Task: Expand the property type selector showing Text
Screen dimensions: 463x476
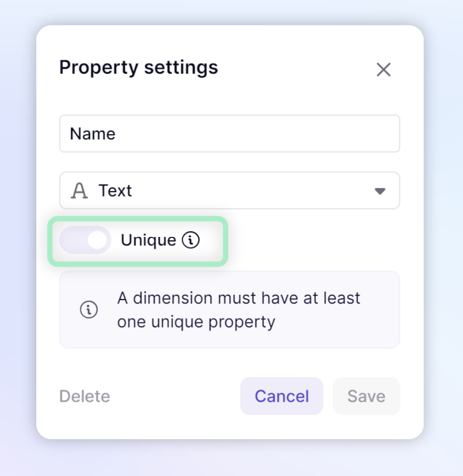Action: point(230,190)
